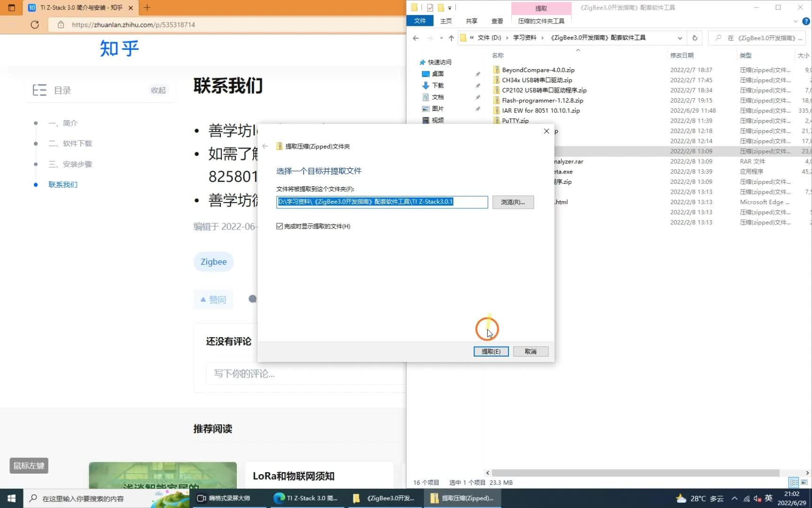Click the 提取(E) extract button

tap(491, 351)
